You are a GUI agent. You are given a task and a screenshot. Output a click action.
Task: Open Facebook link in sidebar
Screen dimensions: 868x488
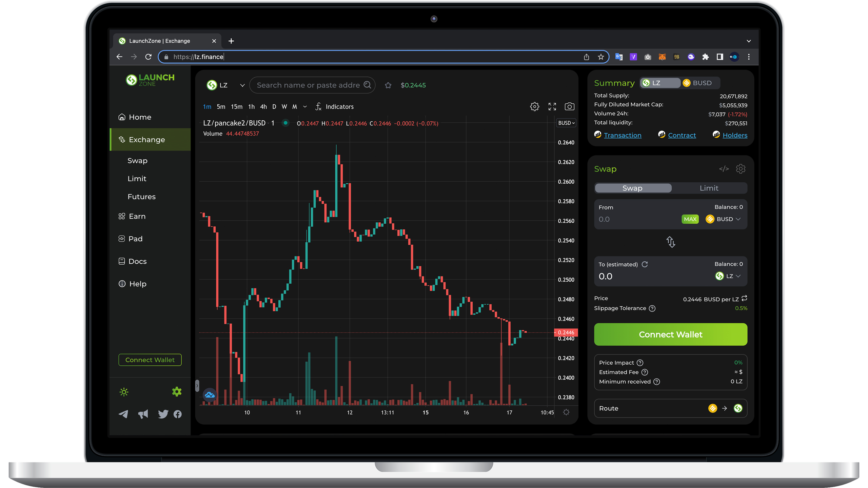point(177,414)
